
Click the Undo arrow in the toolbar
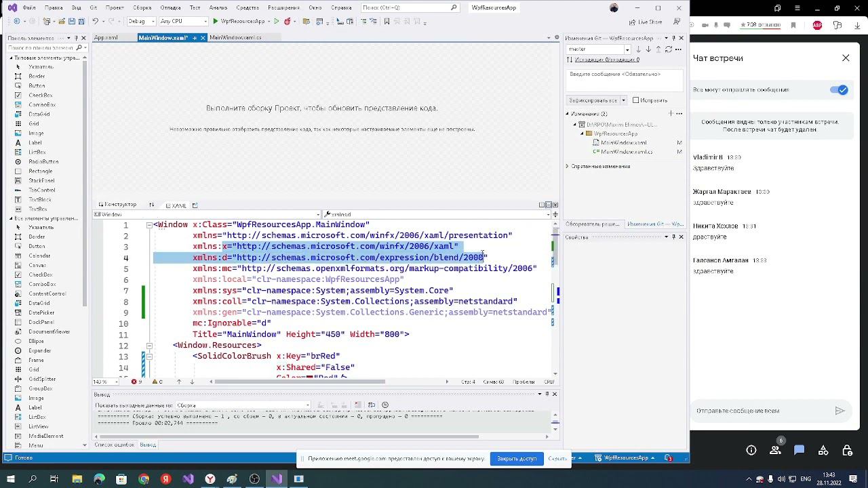point(96,22)
